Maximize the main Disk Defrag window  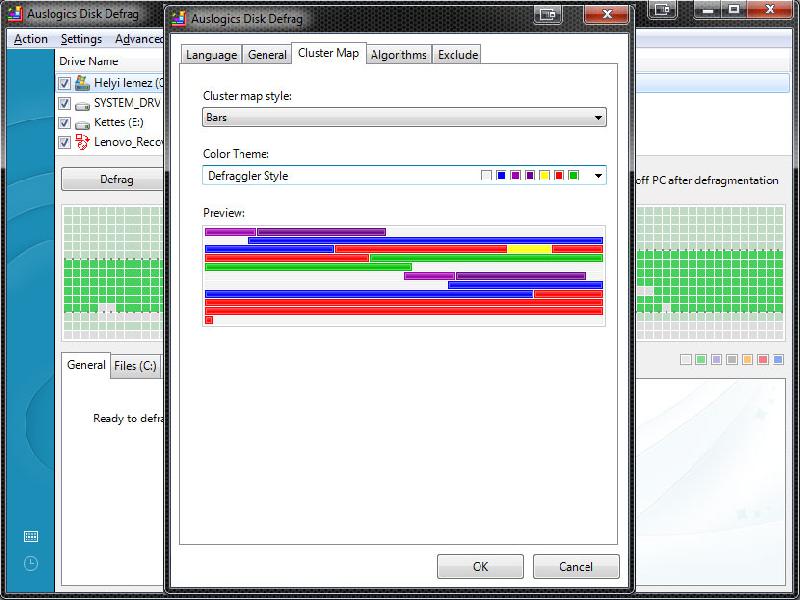click(x=734, y=9)
